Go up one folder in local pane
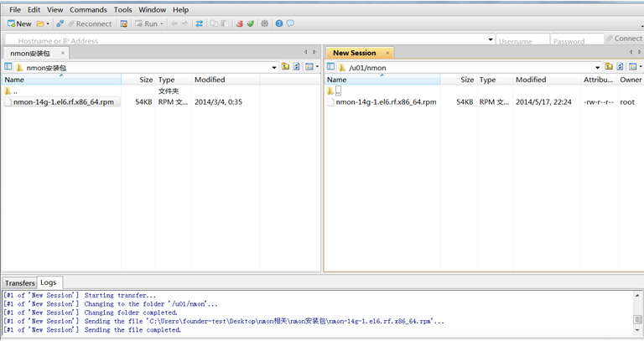The width and height of the screenshot is (644, 341). click(285, 66)
